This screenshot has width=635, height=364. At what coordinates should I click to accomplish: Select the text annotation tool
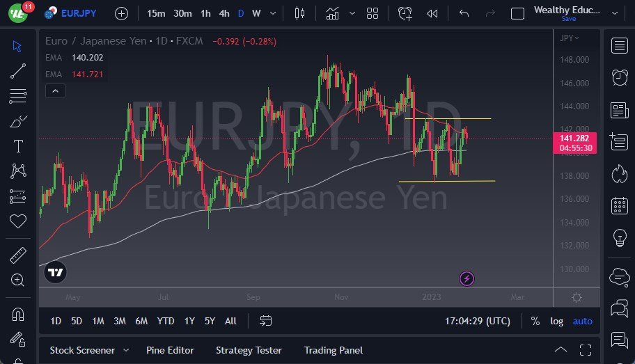click(x=18, y=146)
